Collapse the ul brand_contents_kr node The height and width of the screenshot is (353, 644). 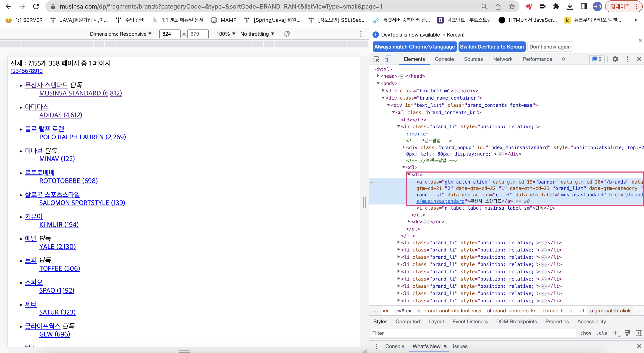tap(393, 112)
